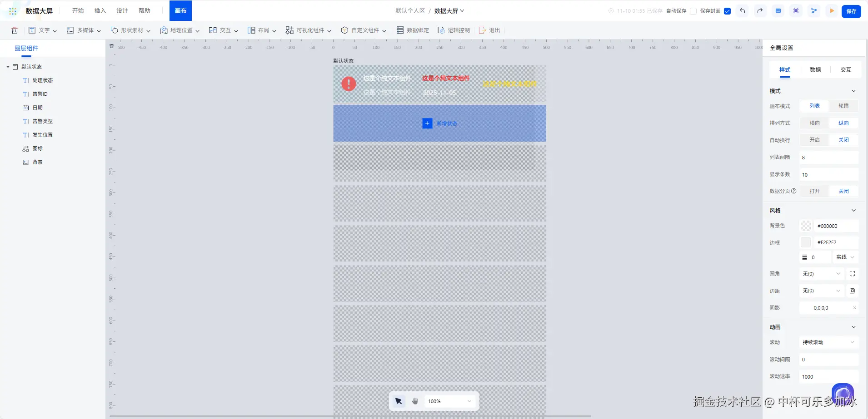This screenshot has width=868, height=419.
Task: Open the 布局 toolbar button
Action: point(262,30)
